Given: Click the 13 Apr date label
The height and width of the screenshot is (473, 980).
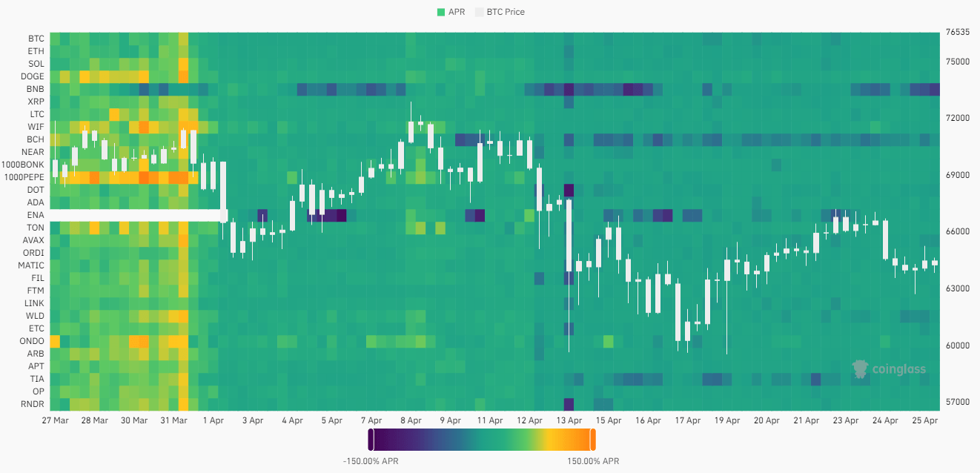Looking at the screenshot, I should [569, 420].
